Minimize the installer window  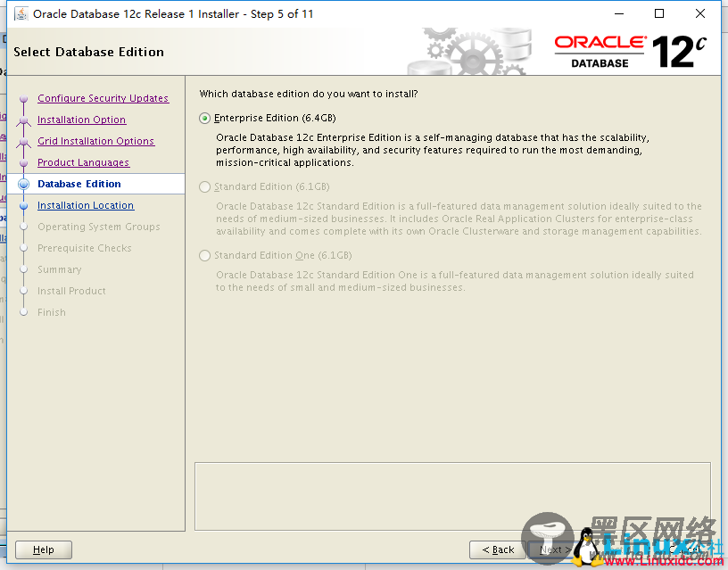(618, 13)
